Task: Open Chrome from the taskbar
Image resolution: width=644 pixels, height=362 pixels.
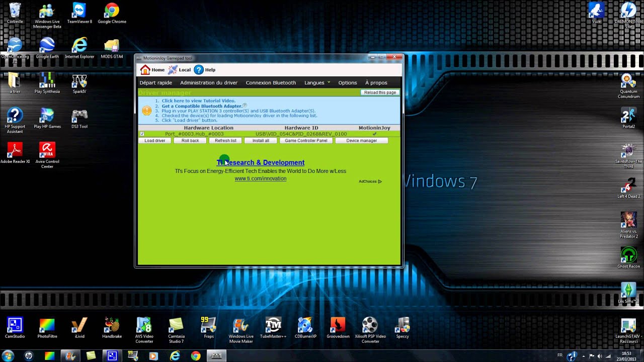Action: tap(196, 356)
